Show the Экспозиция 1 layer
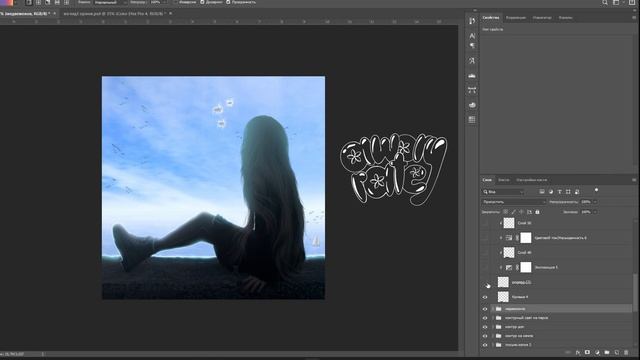640x360 pixels. tap(485, 267)
